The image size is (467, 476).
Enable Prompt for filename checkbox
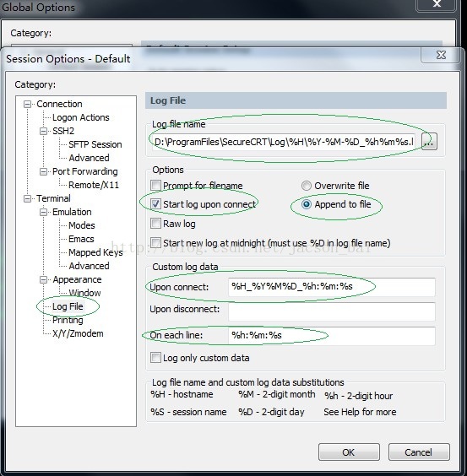tap(155, 185)
